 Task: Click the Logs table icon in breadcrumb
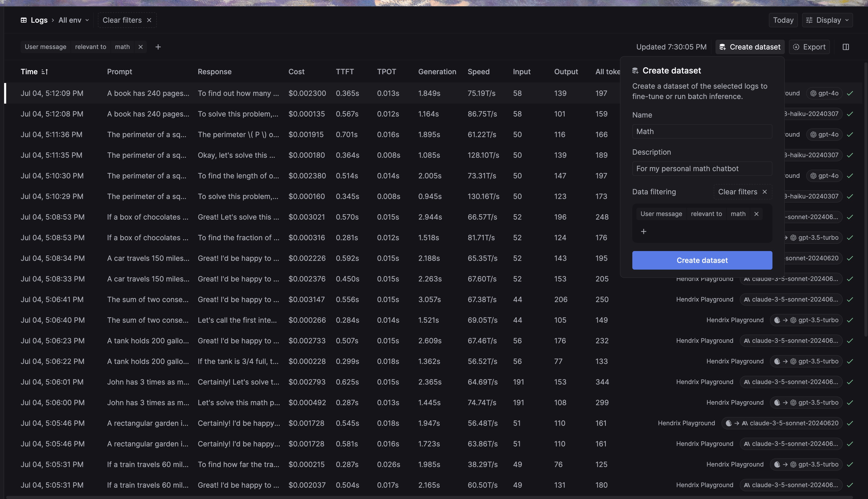point(24,20)
